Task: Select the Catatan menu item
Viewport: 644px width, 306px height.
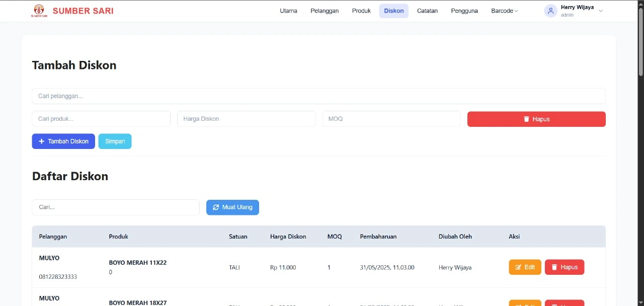Action: pos(427,10)
